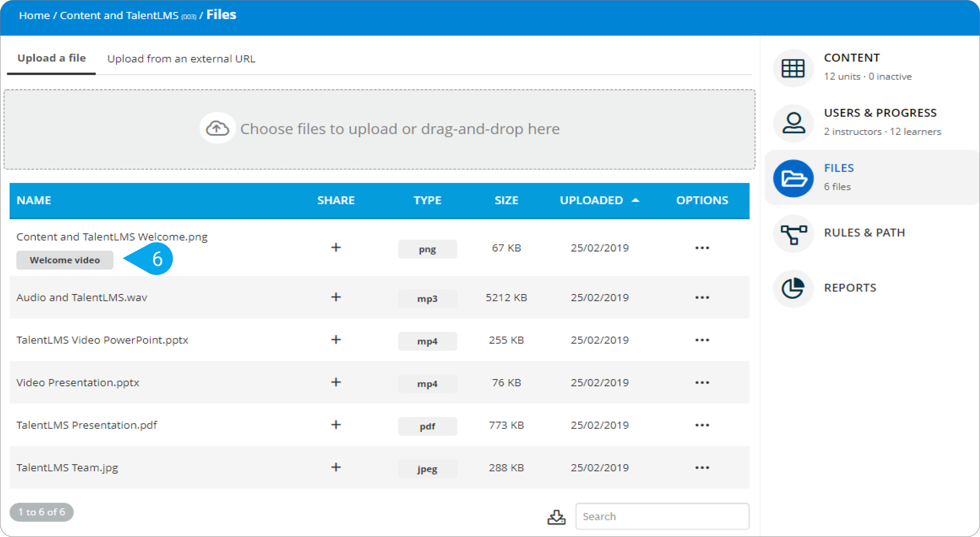Viewport: 980px width, 537px height.
Task: Open USERS & PROGRESS sidebar section
Action: (880, 113)
